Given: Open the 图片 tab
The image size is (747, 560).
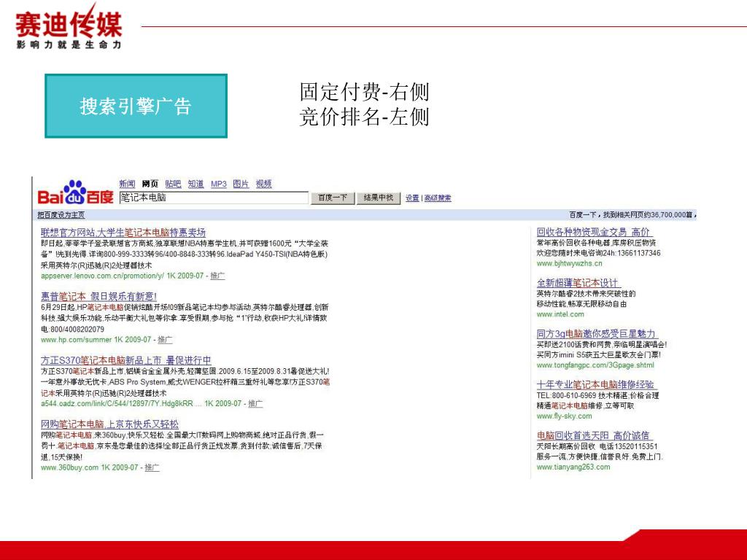Looking at the screenshot, I should pyautogui.click(x=241, y=184).
